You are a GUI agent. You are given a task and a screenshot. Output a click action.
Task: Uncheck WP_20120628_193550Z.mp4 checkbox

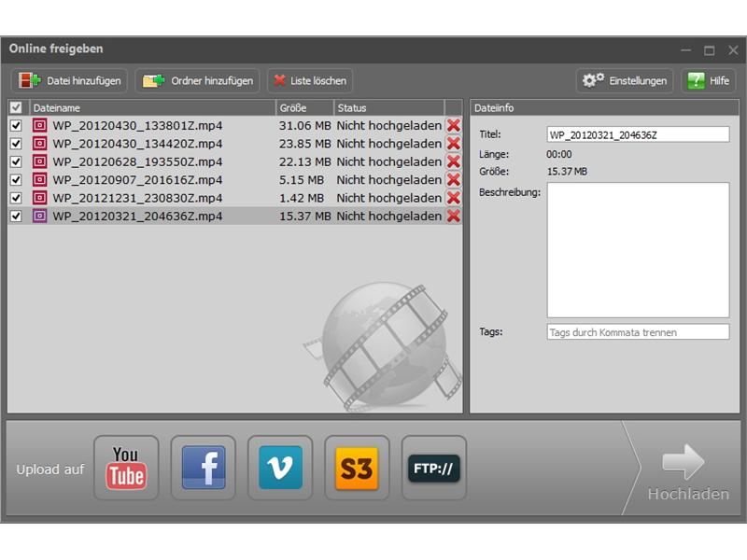16,161
